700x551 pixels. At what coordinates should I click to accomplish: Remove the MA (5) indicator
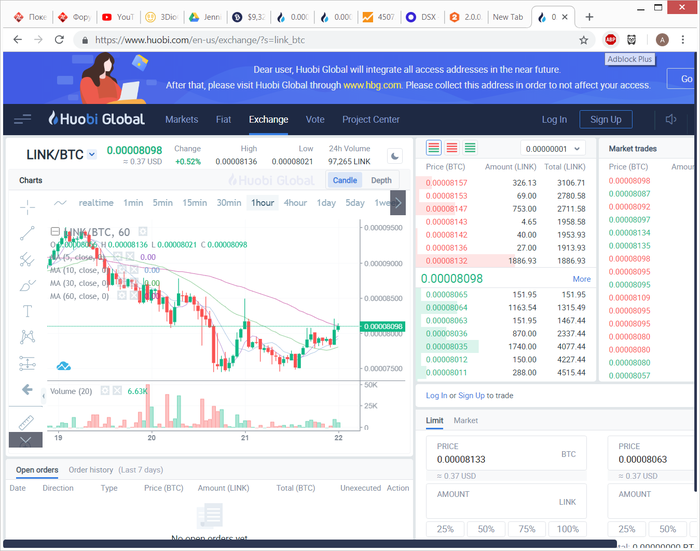tap(130, 257)
